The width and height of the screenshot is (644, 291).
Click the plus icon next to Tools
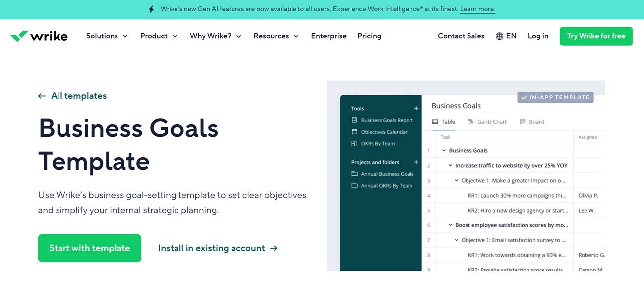point(416,108)
